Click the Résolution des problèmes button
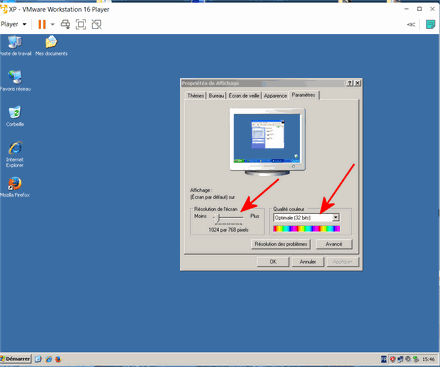The width and height of the screenshot is (440, 367). (x=281, y=244)
